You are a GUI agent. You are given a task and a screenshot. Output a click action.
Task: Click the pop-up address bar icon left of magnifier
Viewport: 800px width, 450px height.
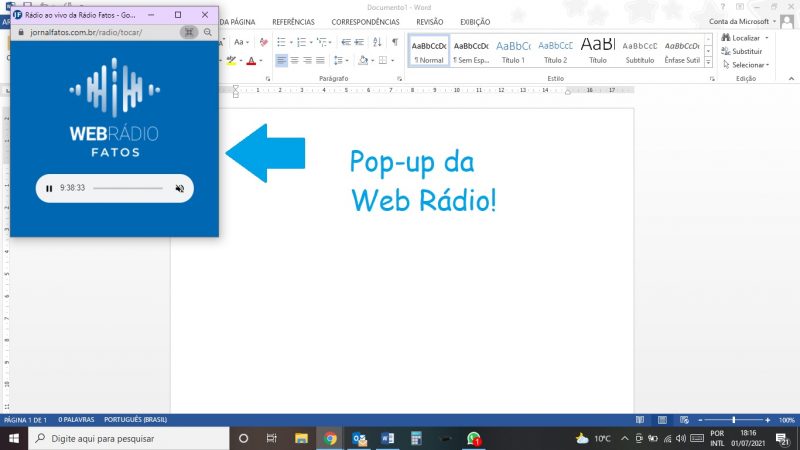(x=189, y=32)
